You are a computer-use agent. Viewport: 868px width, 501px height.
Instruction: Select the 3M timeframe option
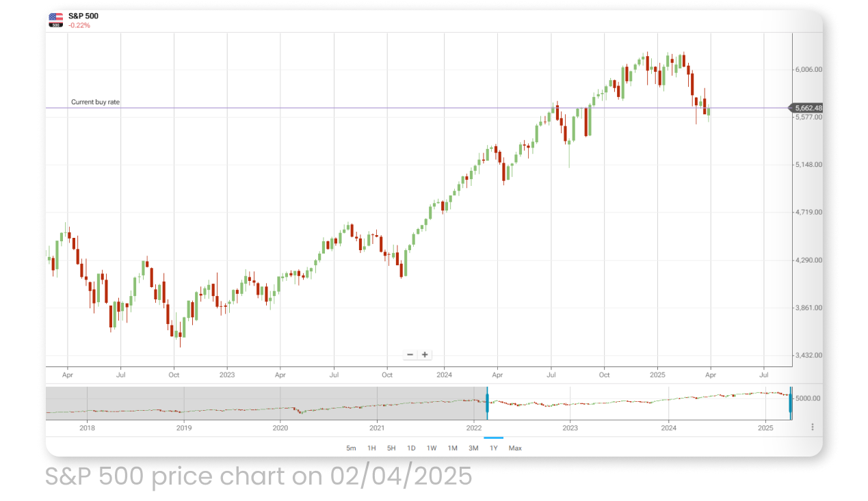[473, 448]
